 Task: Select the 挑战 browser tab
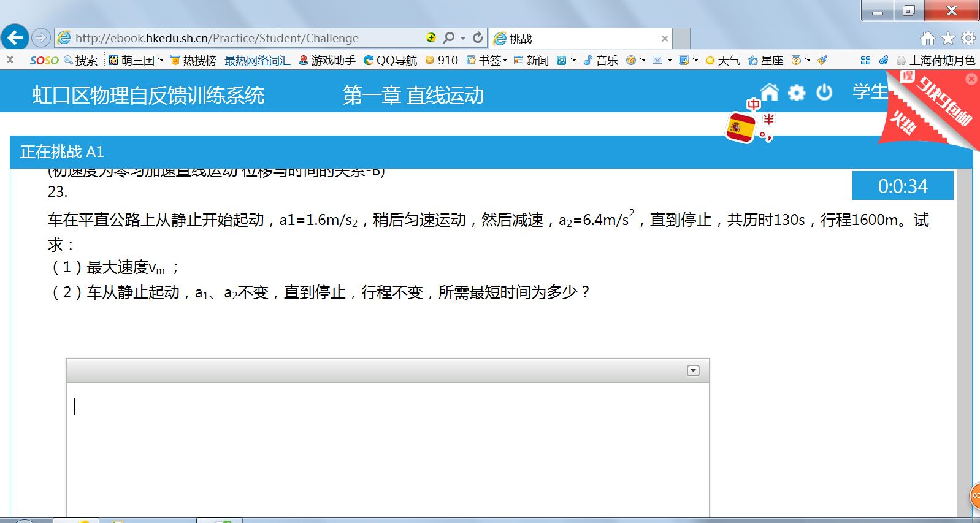point(580,39)
